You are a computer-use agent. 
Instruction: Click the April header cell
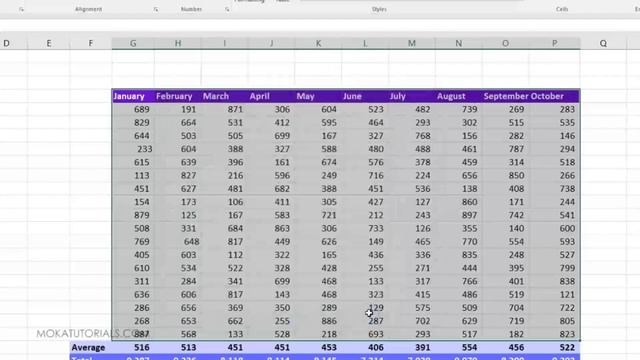271,96
